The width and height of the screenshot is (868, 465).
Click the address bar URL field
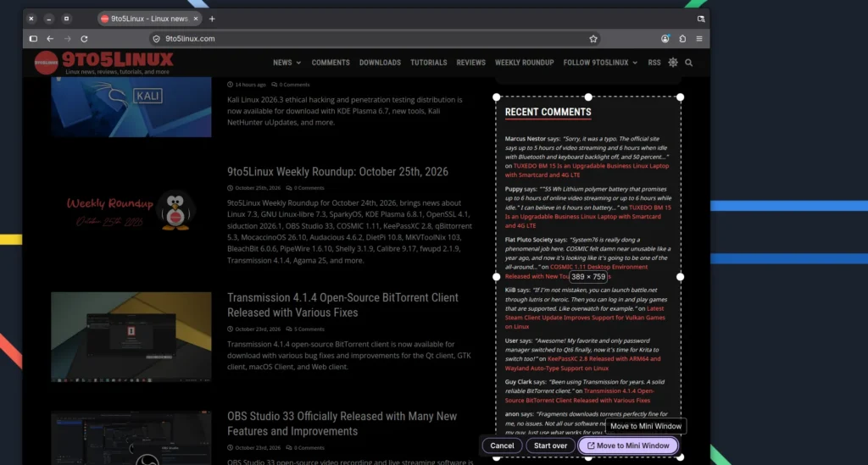point(376,39)
